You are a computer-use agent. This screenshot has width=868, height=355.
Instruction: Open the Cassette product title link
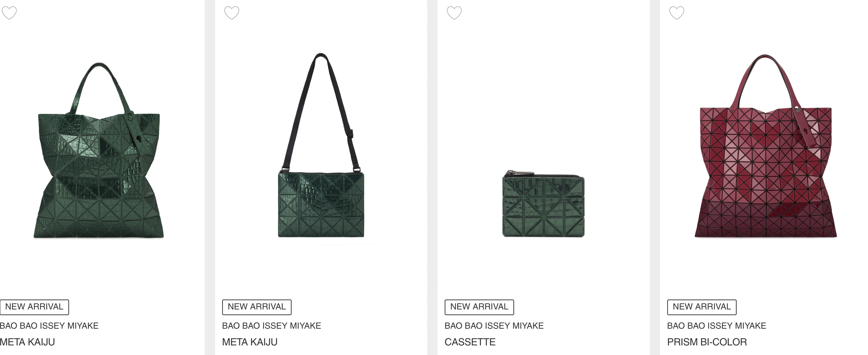(470, 342)
